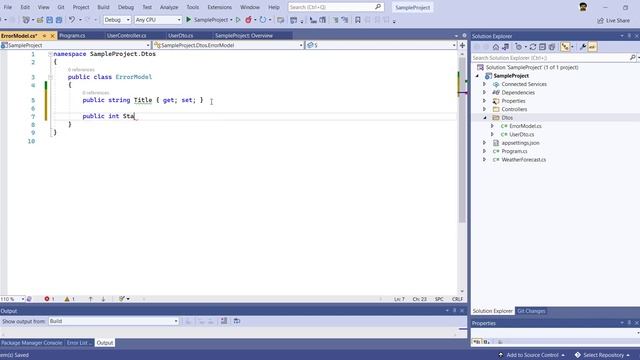The image size is (640, 360).
Task: Open the members dropdown in navigation bar
Action: coord(381,45)
